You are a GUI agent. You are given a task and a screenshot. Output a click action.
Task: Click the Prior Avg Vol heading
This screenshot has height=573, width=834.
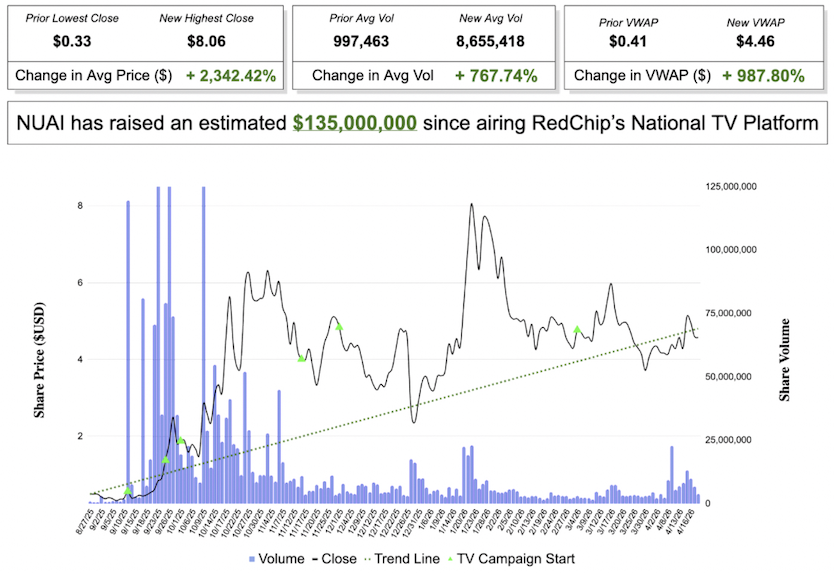tap(362, 18)
